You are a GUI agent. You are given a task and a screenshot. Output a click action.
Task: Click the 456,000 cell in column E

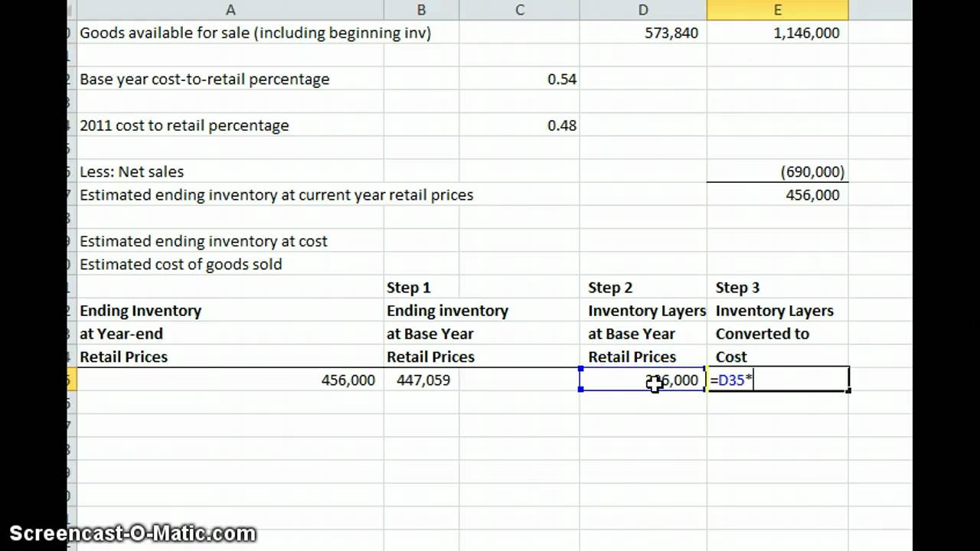point(777,195)
